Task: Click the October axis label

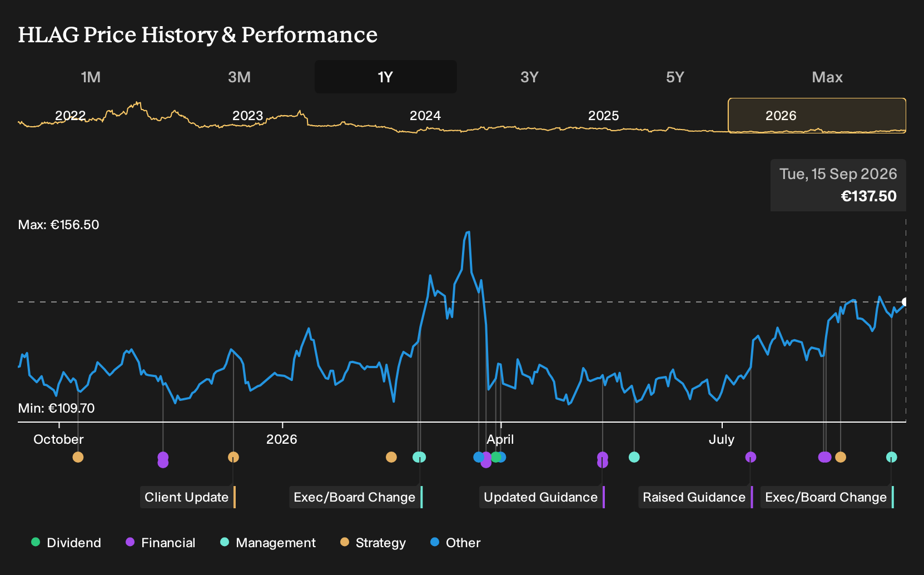Action: click(x=58, y=439)
